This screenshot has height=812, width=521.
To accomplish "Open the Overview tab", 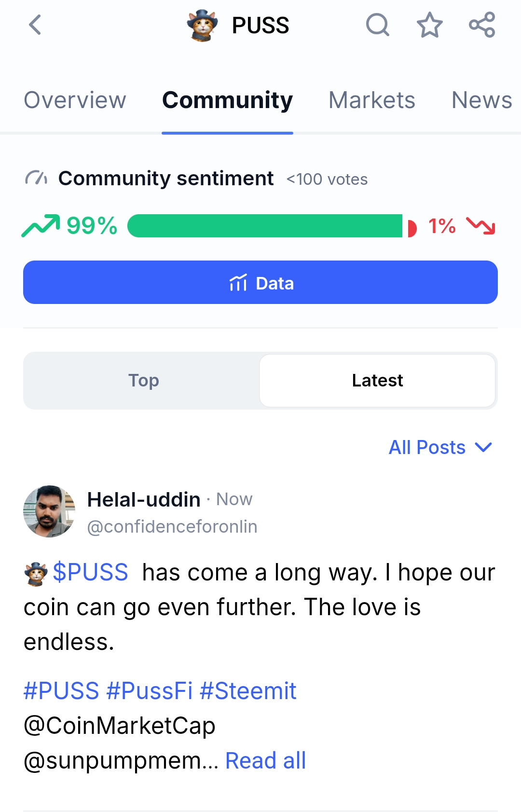I will 75,100.
